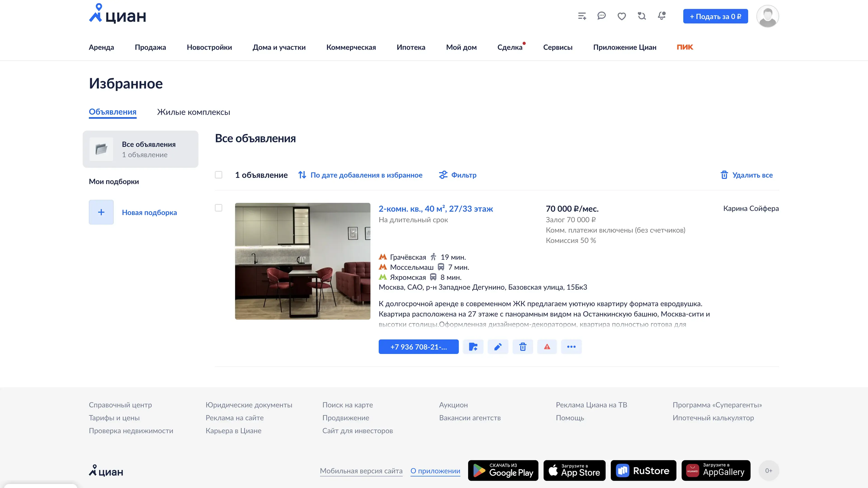
Task: Switch to Жилые комплексы tab
Action: coord(193,112)
